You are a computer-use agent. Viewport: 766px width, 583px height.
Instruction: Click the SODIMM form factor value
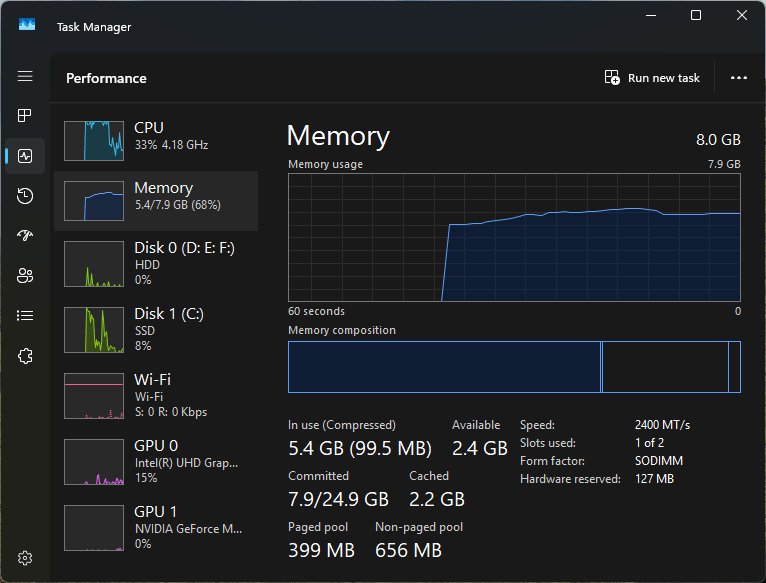click(x=659, y=461)
